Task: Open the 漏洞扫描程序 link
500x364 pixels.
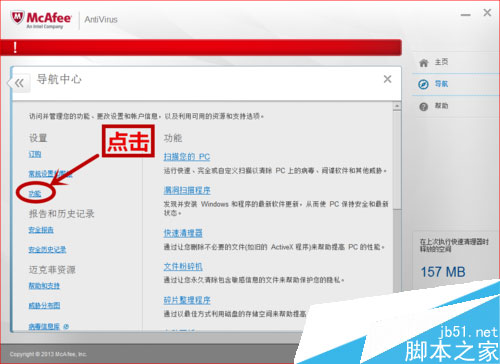Action: [187, 190]
